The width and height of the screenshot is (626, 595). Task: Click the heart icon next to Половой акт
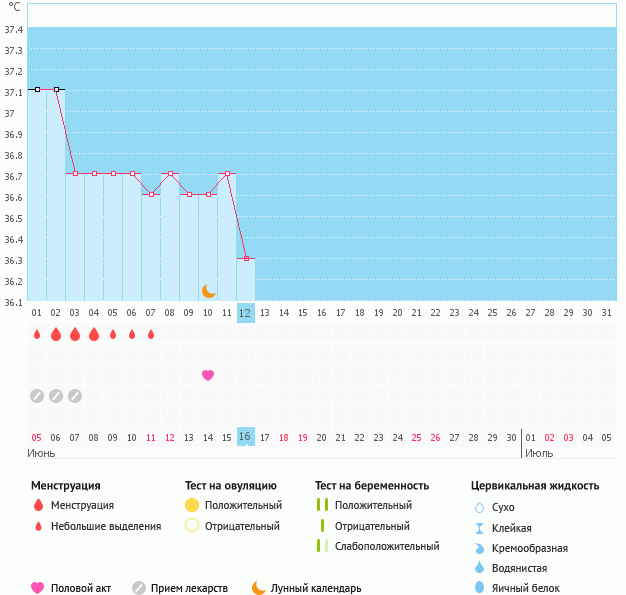coord(38,588)
